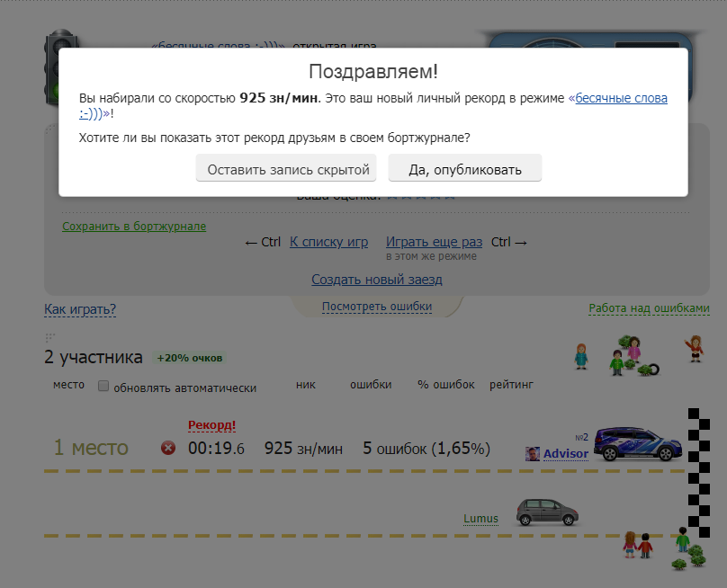Click the '№2' label above Advisor
The image size is (727, 588).
point(581,438)
